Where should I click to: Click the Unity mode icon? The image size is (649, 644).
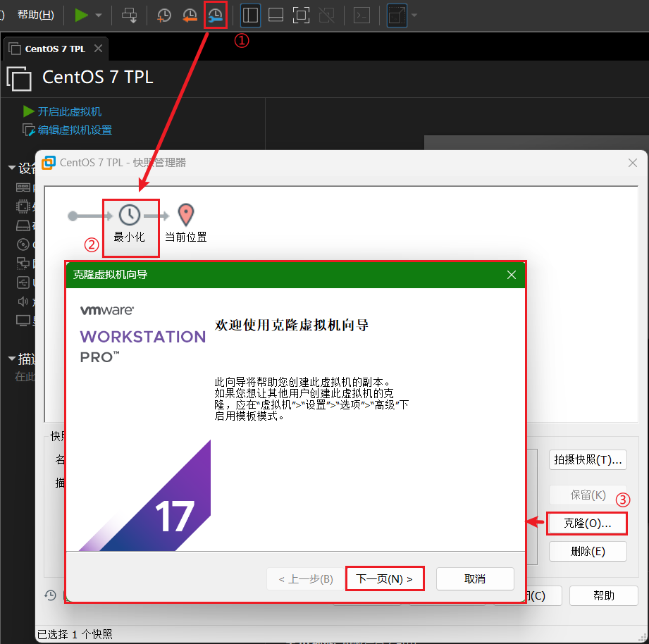click(326, 16)
